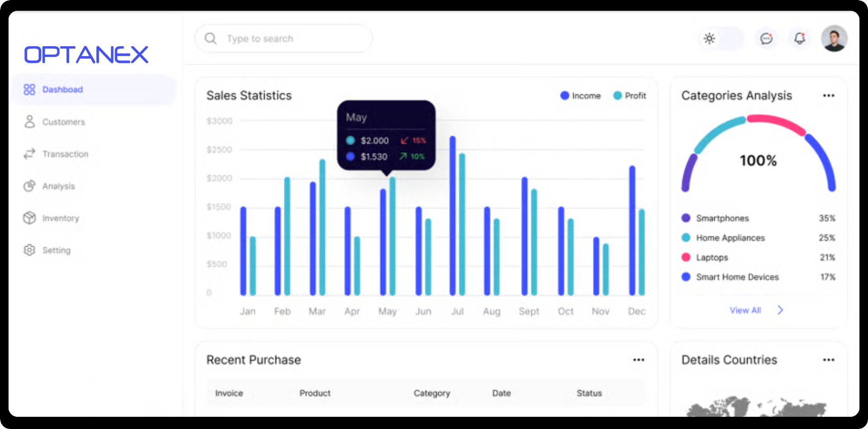The width and height of the screenshot is (868, 429).
Task: Click the notification bell icon
Action: pyautogui.click(x=799, y=39)
